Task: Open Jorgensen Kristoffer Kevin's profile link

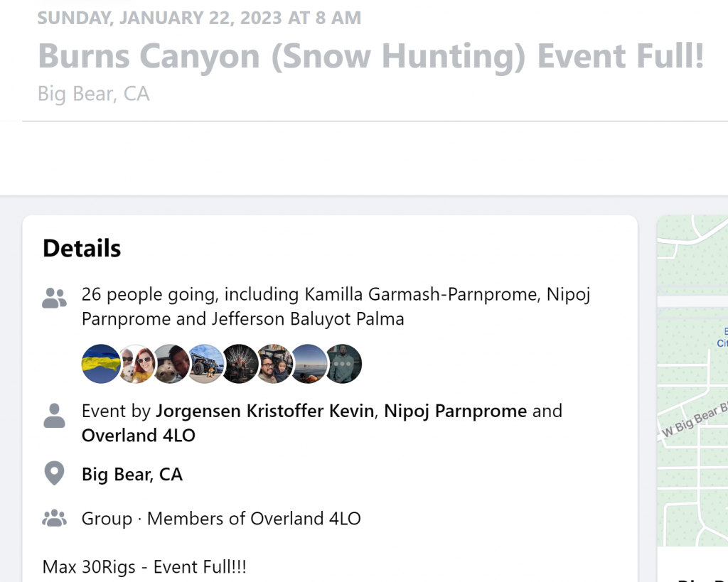Action: tap(264, 411)
